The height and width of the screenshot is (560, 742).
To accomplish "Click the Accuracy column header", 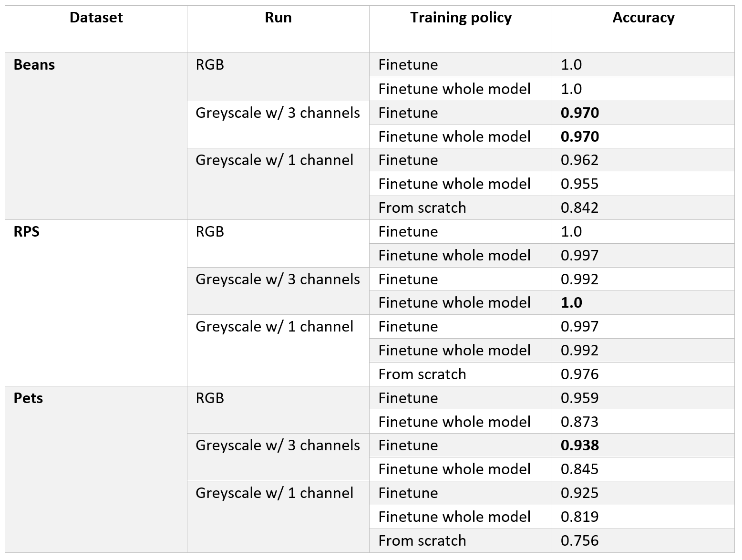I will (x=643, y=18).
